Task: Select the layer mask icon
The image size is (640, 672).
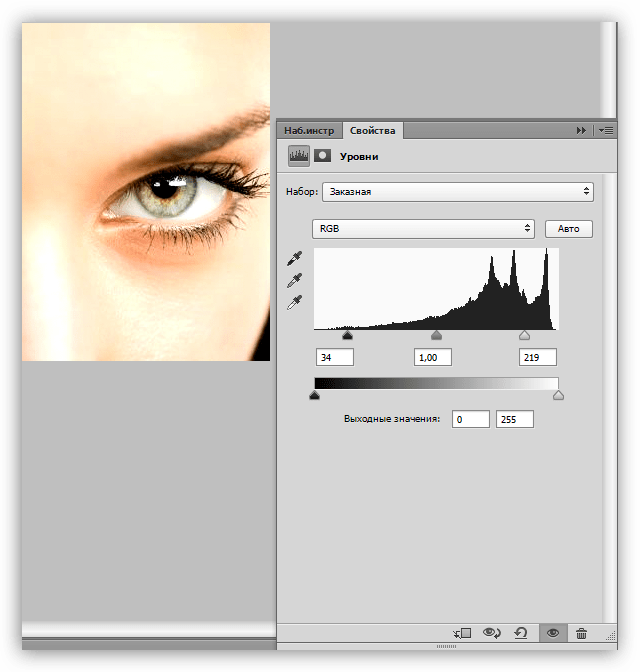Action: point(322,156)
